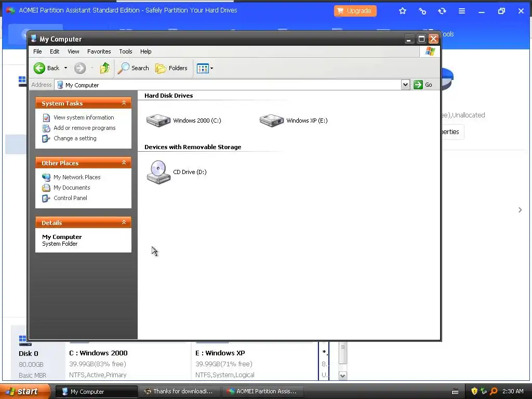Screen dimensions: 532x399
Task: Open the AOMEI hamburger menu
Action: pos(462,11)
